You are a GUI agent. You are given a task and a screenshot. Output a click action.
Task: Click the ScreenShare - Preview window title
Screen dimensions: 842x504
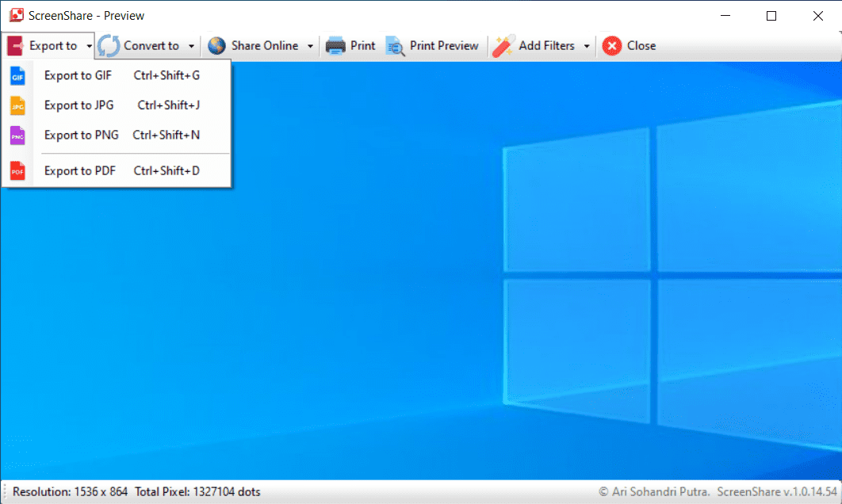tap(86, 16)
